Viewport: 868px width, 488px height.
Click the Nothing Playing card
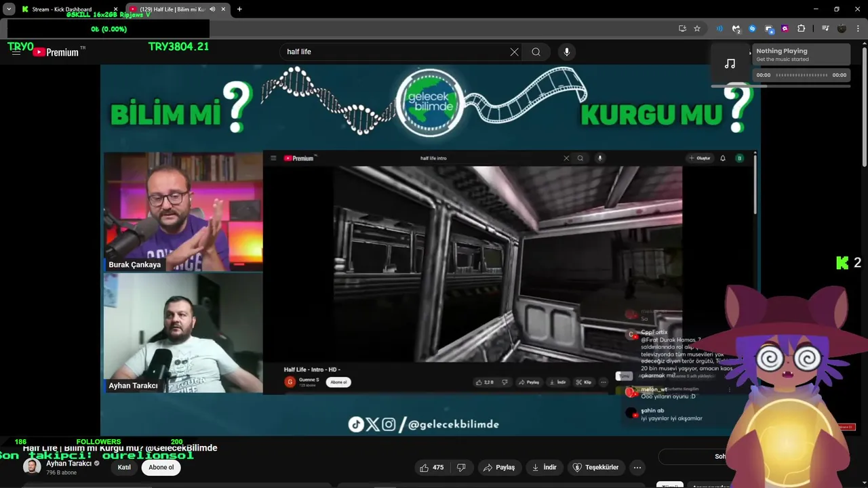coord(802,54)
